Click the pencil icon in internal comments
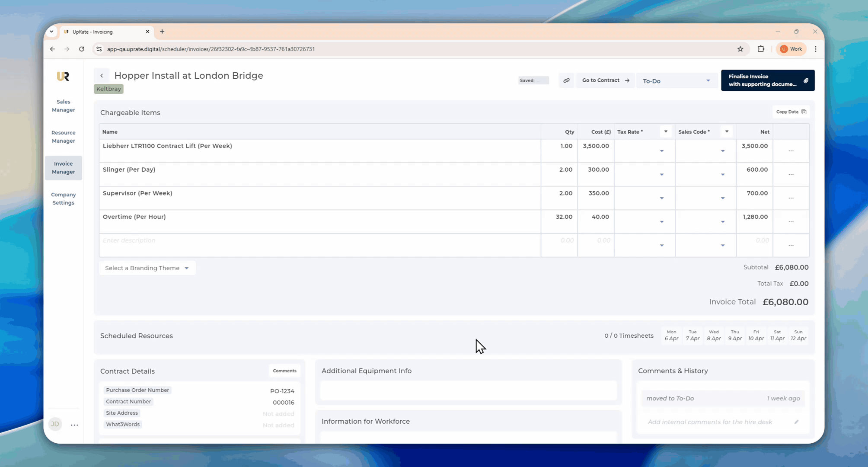The image size is (868, 467). 796,422
